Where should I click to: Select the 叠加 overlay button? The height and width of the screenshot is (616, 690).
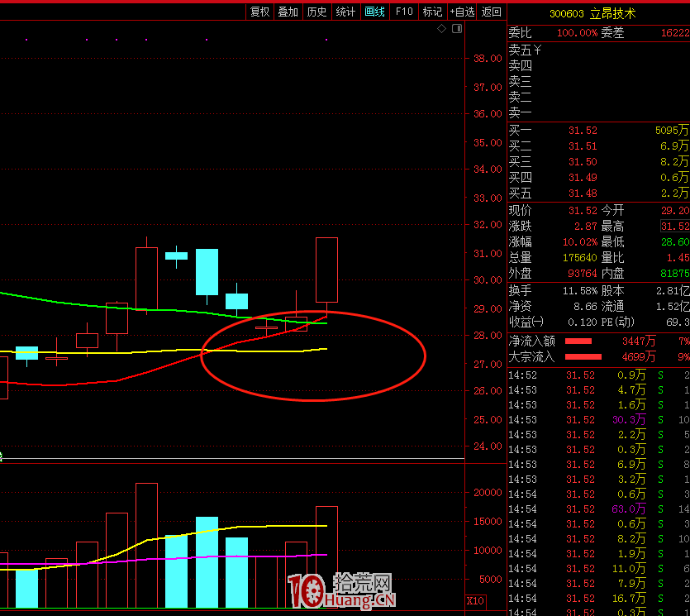[x=288, y=12]
